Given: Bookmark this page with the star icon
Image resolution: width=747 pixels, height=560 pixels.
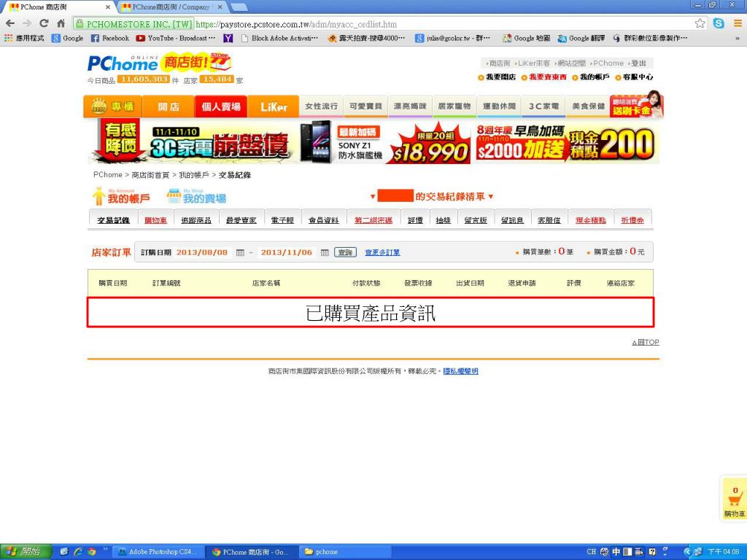Looking at the screenshot, I should pos(700,23).
